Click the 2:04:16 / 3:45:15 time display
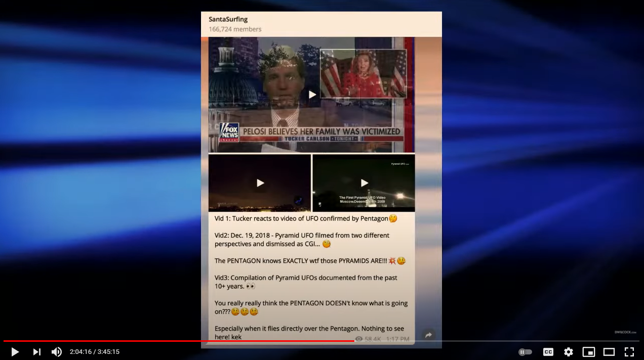Screen dimensions: 644x360 click(x=95, y=352)
